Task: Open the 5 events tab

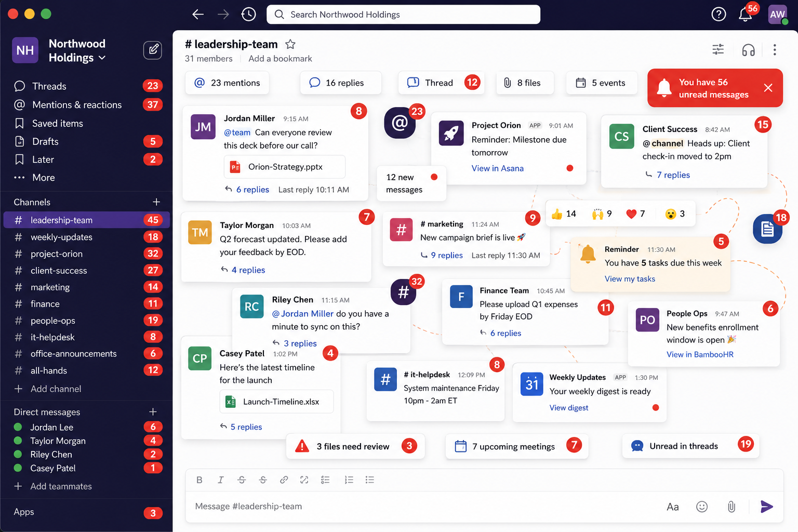Action: [x=602, y=83]
